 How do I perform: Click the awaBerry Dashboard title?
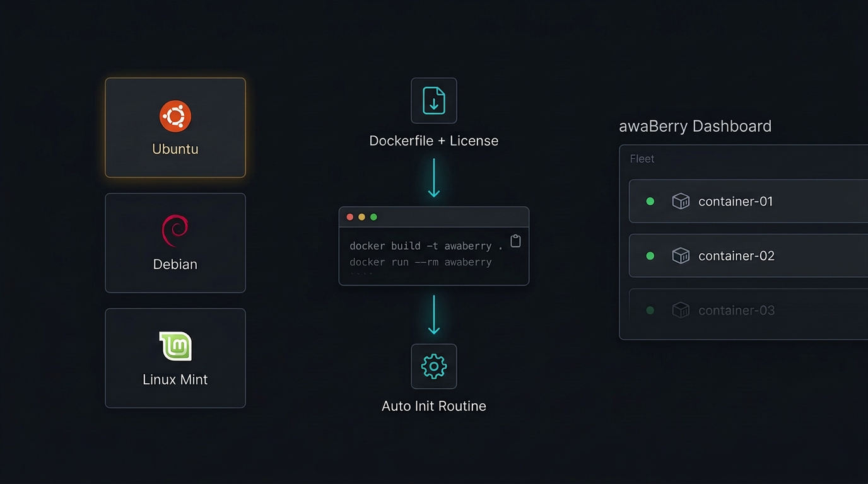coord(695,126)
